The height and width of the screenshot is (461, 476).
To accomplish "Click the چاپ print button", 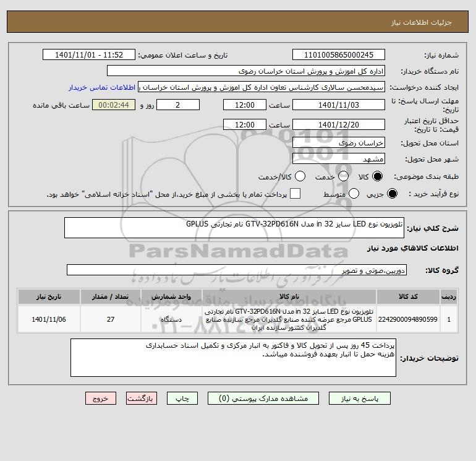I will point(182,399).
